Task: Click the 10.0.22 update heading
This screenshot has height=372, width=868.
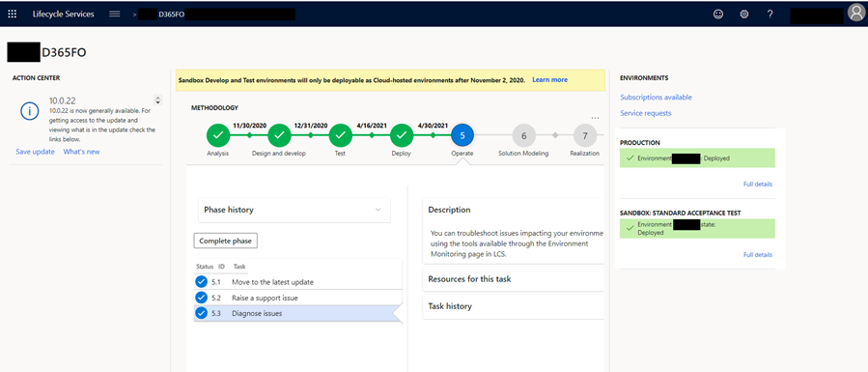Action: point(62,100)
